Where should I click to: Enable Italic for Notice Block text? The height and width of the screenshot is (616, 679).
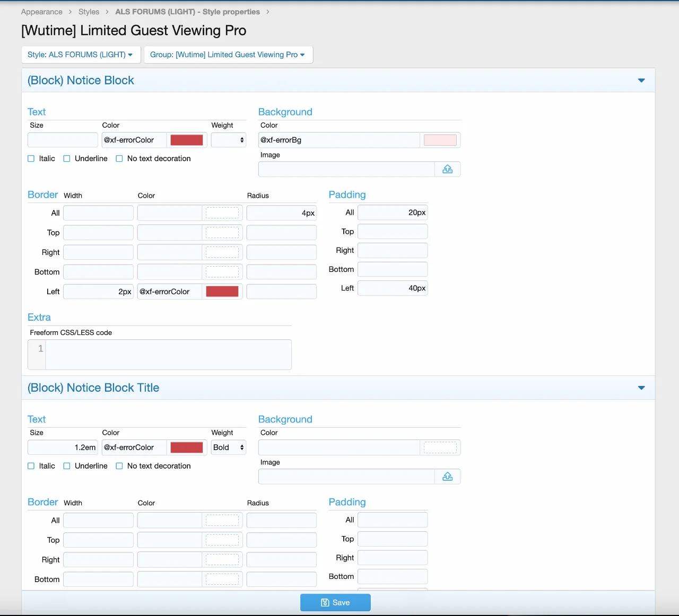pos(31,159)
